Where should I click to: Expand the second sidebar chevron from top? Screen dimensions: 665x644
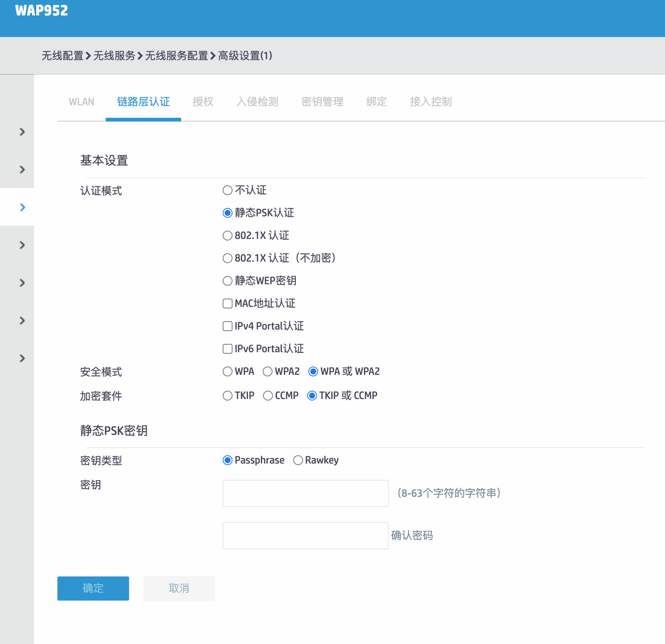[22, 169]
